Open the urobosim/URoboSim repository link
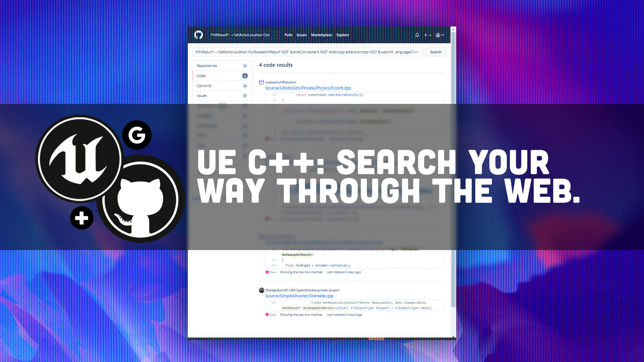The width and height of the screenshot is (644, 362). click(280, 82)
